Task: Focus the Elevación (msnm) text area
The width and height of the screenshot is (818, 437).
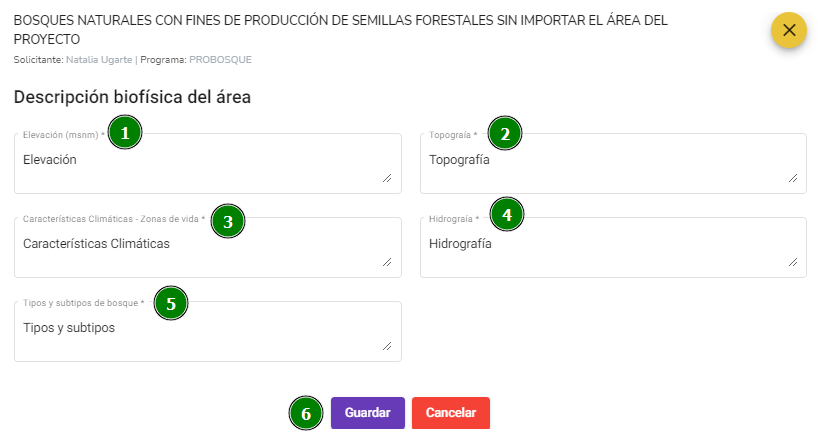Action: 208,164
